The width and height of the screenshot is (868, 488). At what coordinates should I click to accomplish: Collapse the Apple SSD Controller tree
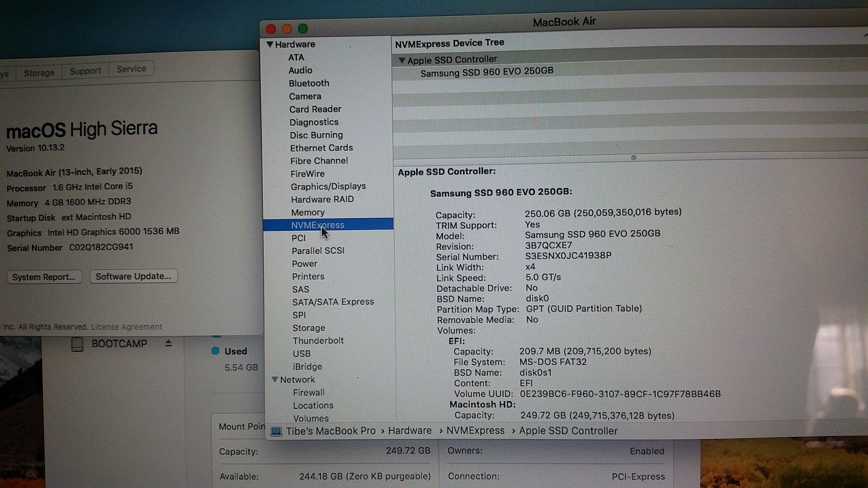402,61
